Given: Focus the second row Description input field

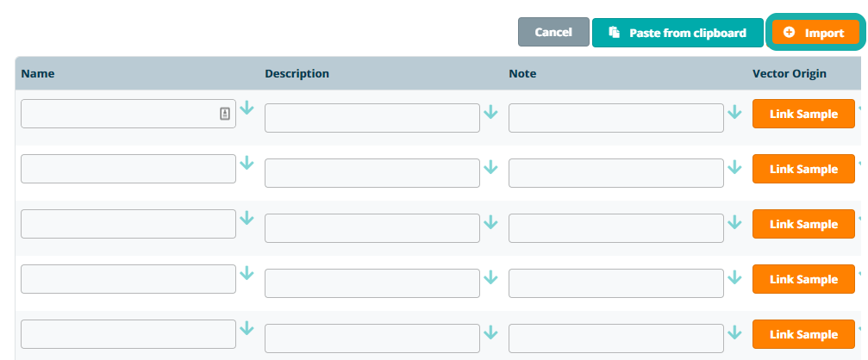Looking at the screenshot, I should tap(372, 173).
